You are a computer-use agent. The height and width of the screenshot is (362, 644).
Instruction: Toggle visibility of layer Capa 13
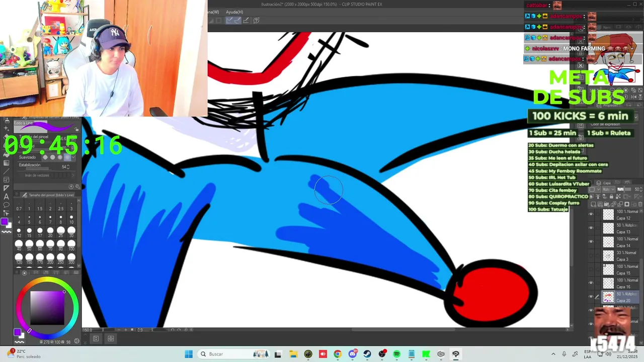(591, 228)
